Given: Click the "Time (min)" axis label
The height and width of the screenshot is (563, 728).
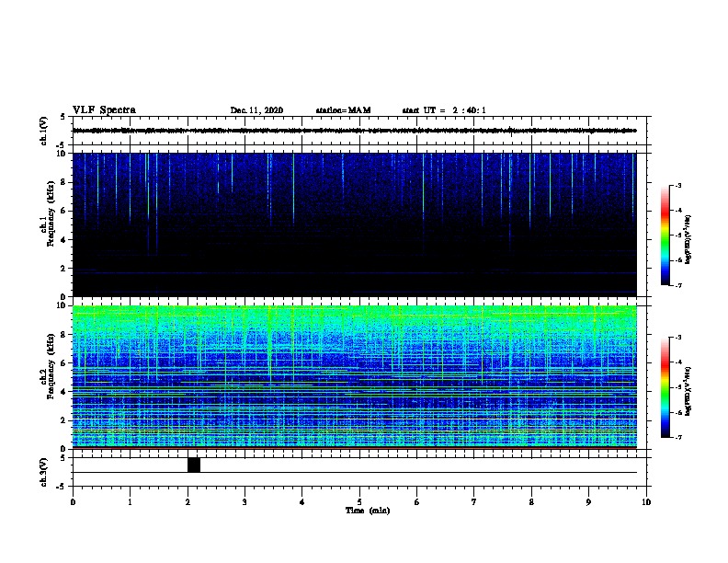Looking at the screenshot, I should pyautogui.click(x=368, y=511).
